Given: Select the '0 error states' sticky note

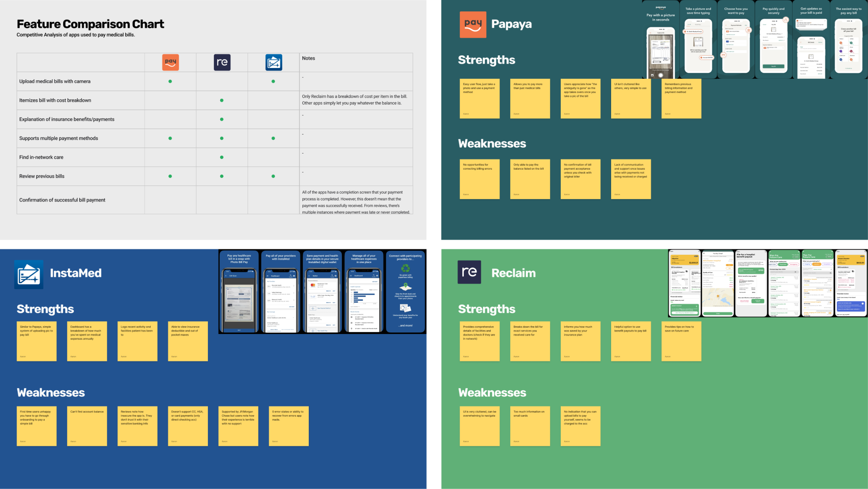Looking at the screenshot, I should pyautogui.click(x=289, y=426).
